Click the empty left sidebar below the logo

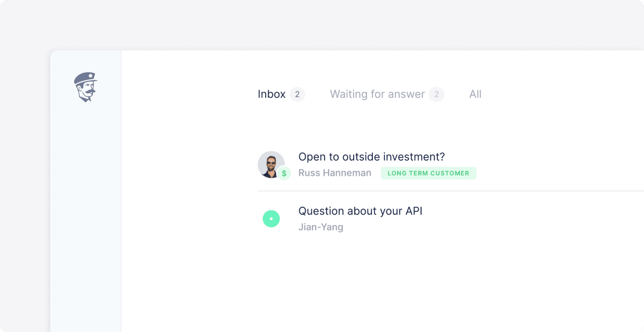[x=86, y=212]
